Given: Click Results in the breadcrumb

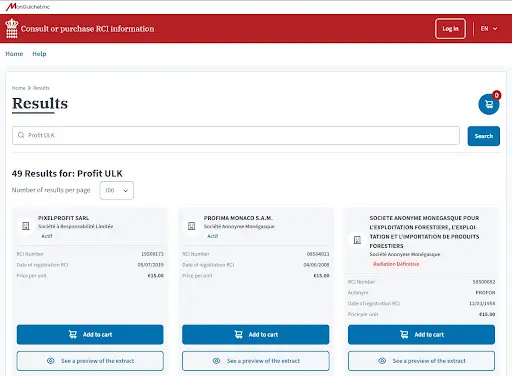Looking at the screenshot, I should (x=41, y=88).
